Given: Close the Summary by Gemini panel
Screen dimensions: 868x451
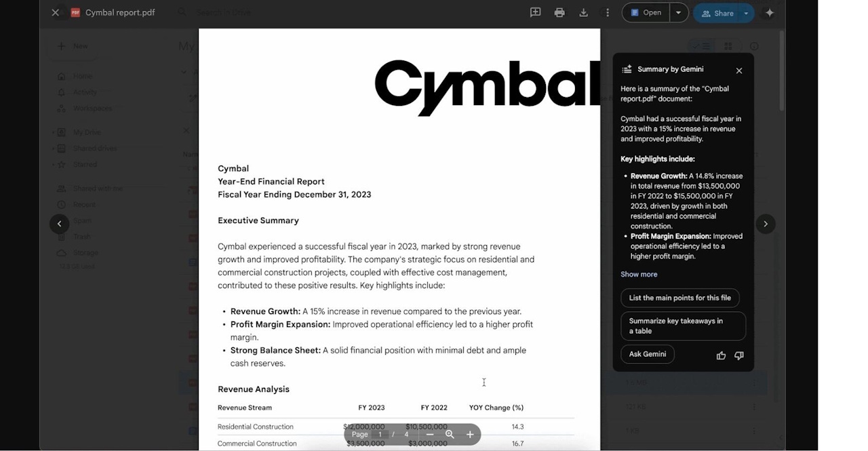Looking at the screenshot, I should pyautogui.click(x=739, y=71).
